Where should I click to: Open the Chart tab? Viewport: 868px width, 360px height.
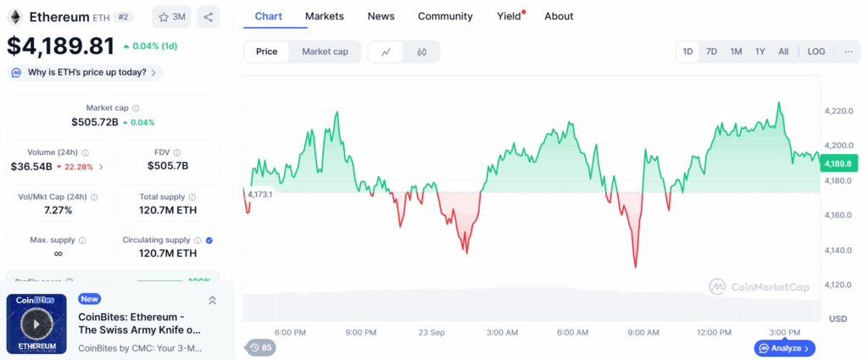pos(269,16)
